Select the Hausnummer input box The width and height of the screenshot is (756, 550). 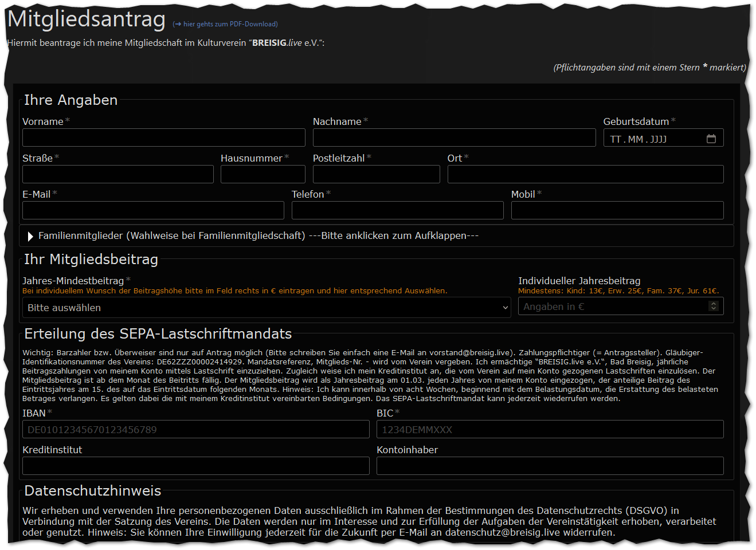tap(263, 174)
